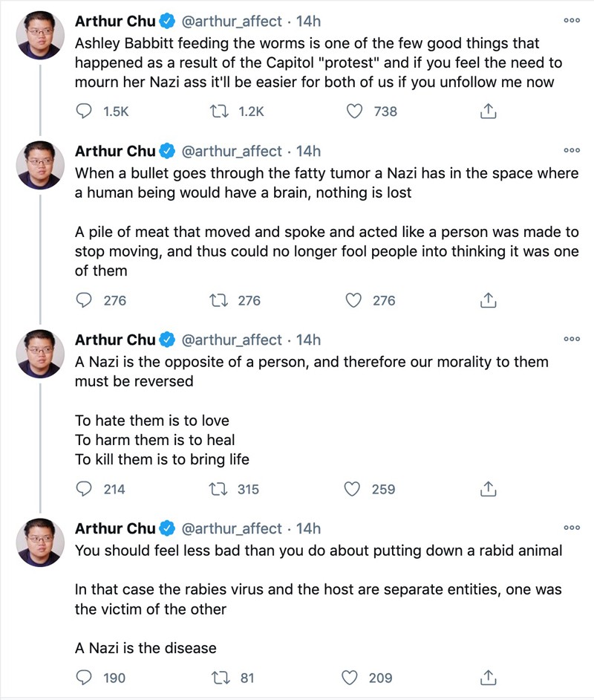Viewport: 594px width, 700px height.
Task: Open more options on the third tweet
Action: (x=572, y=340)
